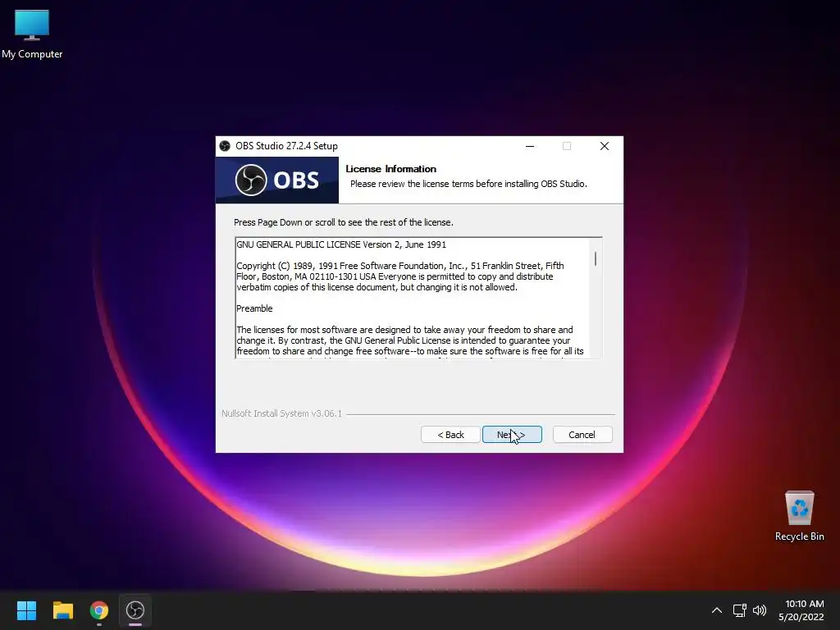The image size is (840, 630).
Task: Click the OBS icon in title bar
Action: click(x=225, y=146)
